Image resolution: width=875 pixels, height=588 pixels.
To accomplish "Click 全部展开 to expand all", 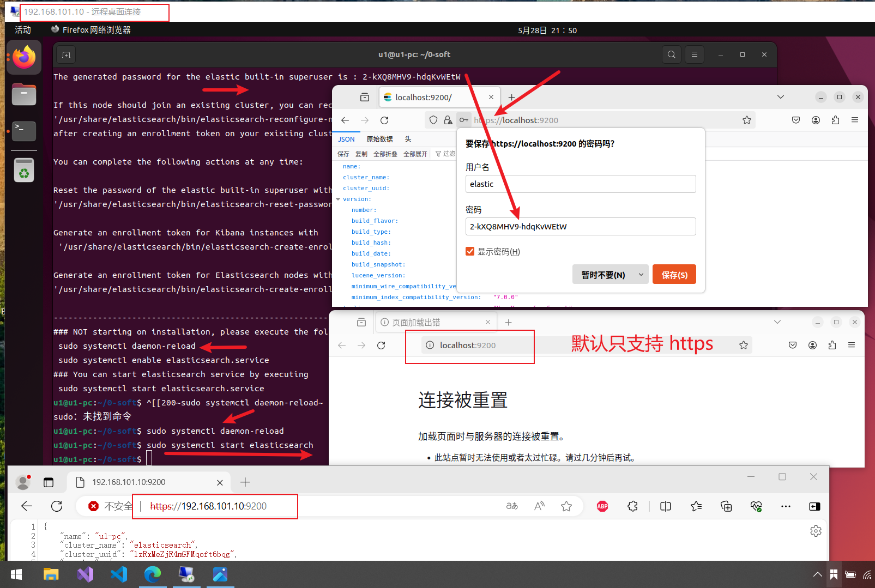I will point(415,154).
